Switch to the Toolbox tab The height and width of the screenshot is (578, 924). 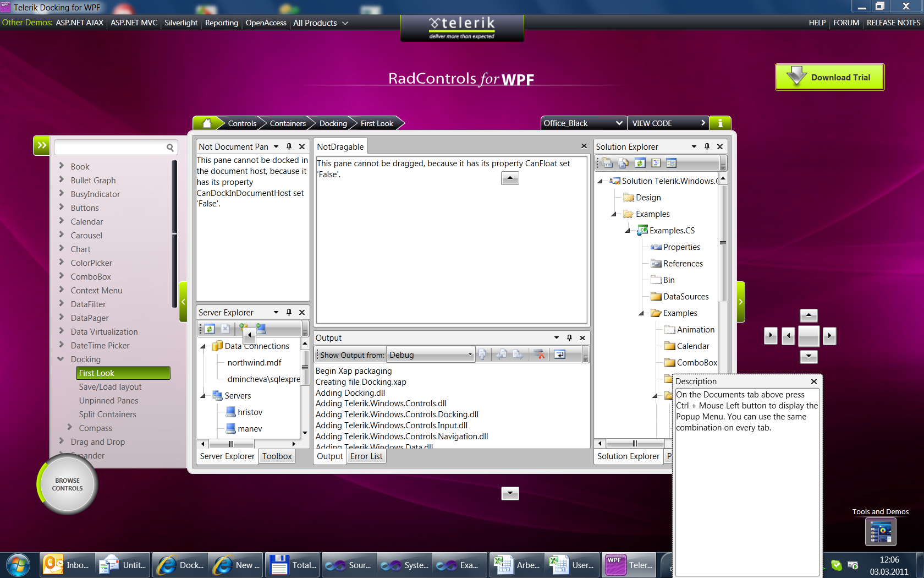277,456
